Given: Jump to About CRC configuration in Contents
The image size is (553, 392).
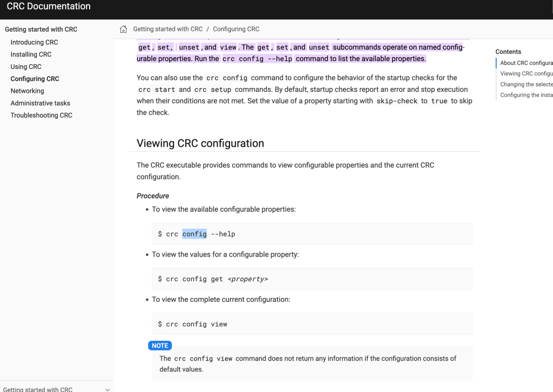Looking at the screenshot, I should pos(526,63).
